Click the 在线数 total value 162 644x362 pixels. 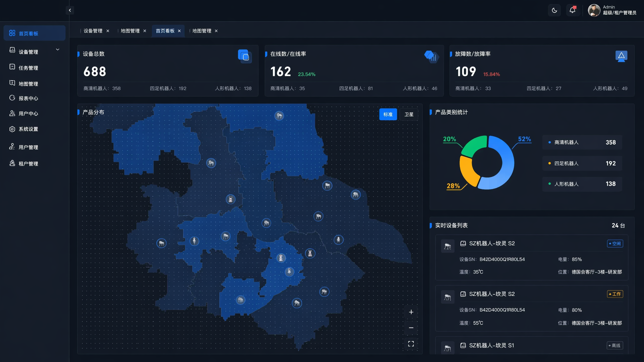(281, 72)
